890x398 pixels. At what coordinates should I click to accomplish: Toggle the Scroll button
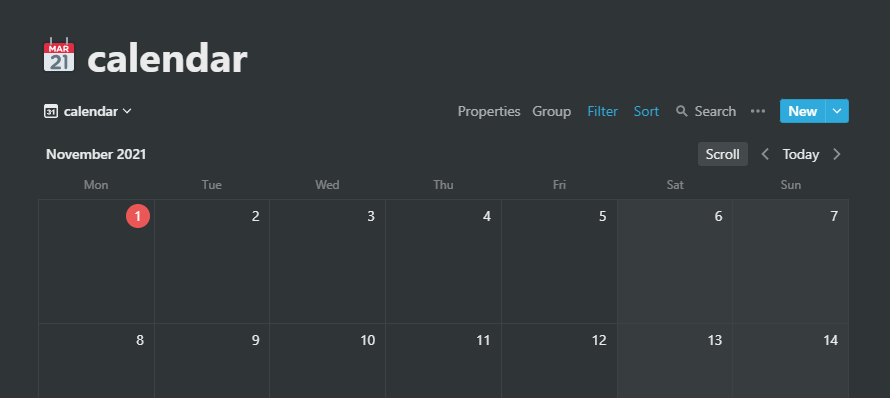[x=723, y=154]
